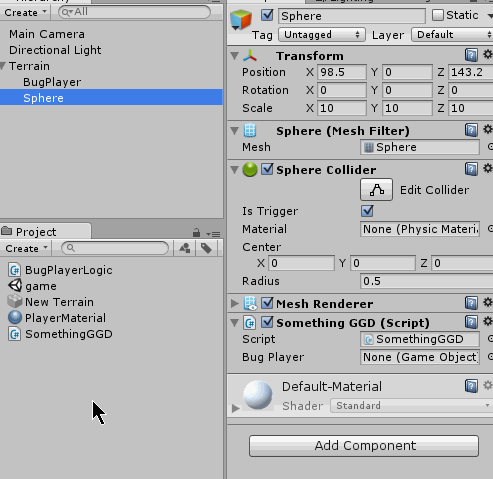Click the Default-Material sphere preview
This screenshot has height=479, width=493.
coord(258,395)
